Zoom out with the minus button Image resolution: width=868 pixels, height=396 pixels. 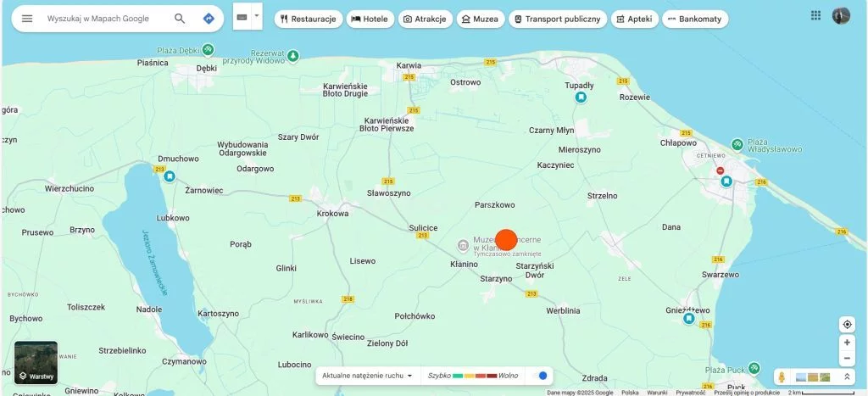pos(846,358)
